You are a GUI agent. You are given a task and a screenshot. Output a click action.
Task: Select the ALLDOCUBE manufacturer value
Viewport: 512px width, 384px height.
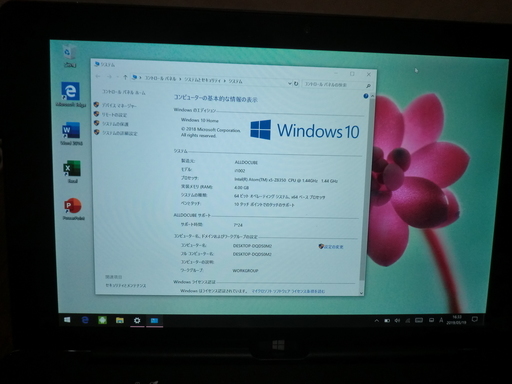pos(246,162)
